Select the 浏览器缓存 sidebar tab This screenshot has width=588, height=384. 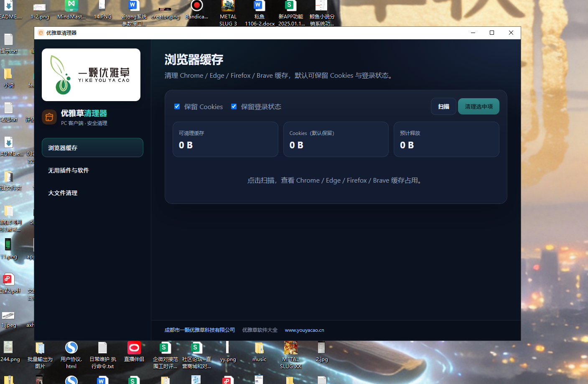(92, 147)
